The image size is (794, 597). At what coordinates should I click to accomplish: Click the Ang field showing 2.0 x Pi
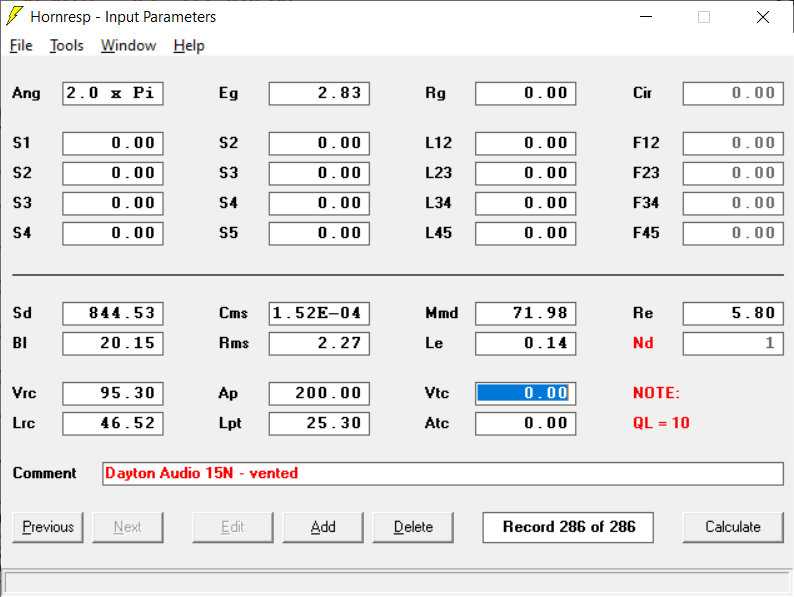tap(113, 93)
